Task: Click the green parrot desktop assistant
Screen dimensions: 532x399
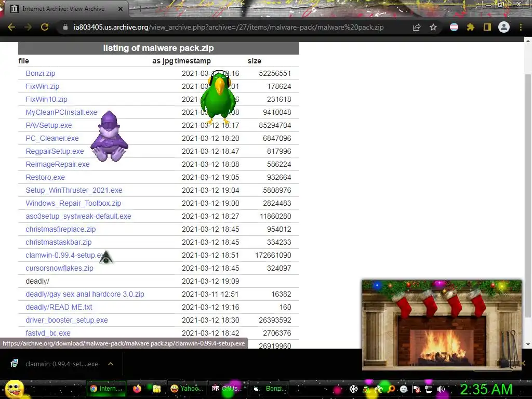Action: click(x=218, y=98)
